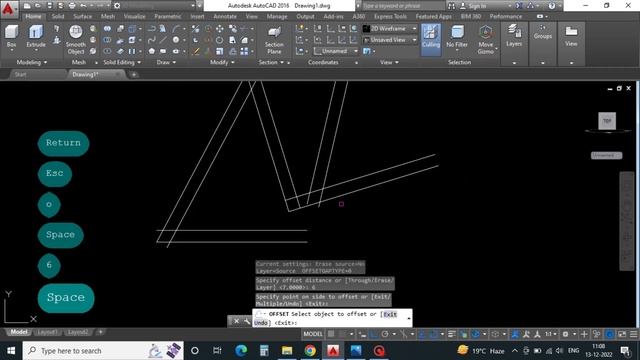The image size is (640, 360).
Task: Click the TOP face of ViewCube
Action: coord(607,121)
